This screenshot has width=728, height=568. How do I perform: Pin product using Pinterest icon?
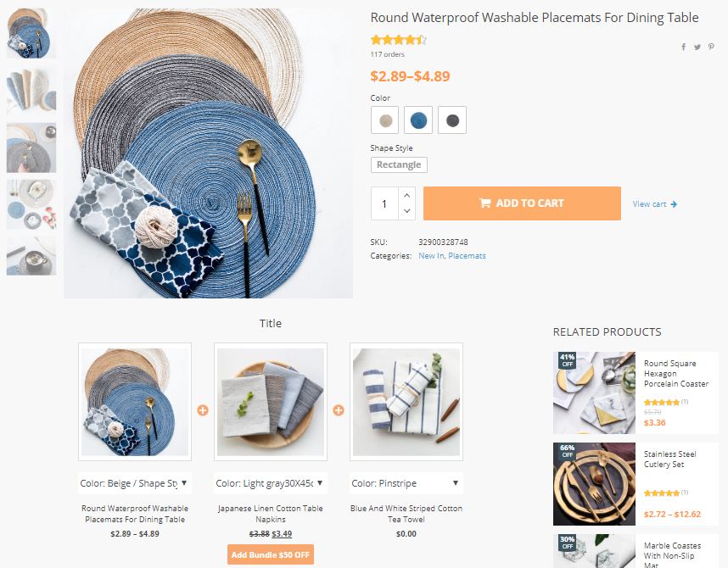click(711, 47)
